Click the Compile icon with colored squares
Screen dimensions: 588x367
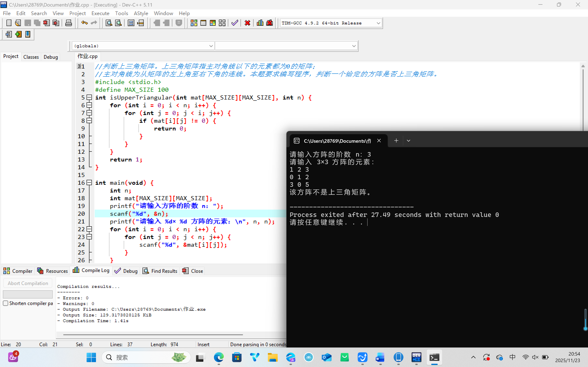(x=194, y=23)
